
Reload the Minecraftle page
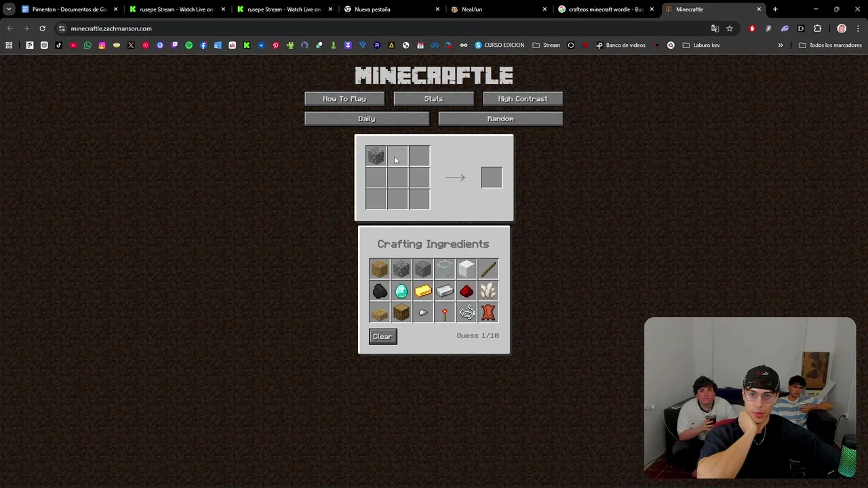[42, 28]
